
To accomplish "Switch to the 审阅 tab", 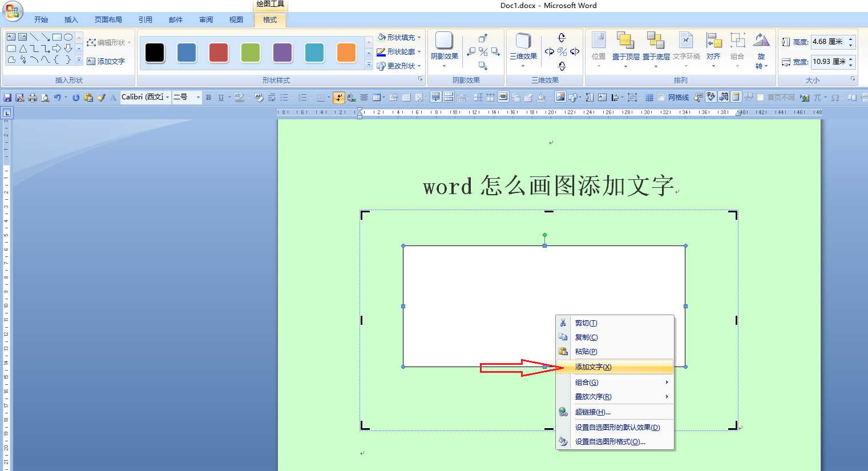I will (206, 20).
